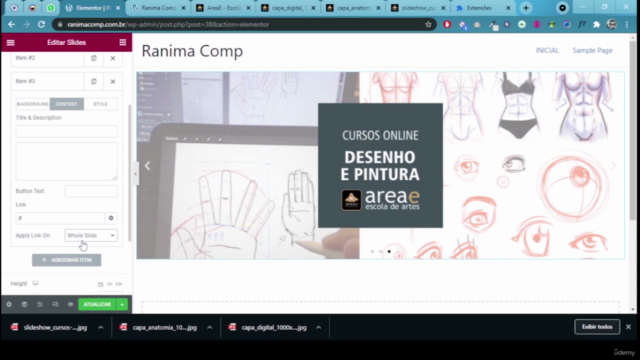Click the Cursos Online slide banner
Viewport: 640px width, 360px height.
point(380,165)
